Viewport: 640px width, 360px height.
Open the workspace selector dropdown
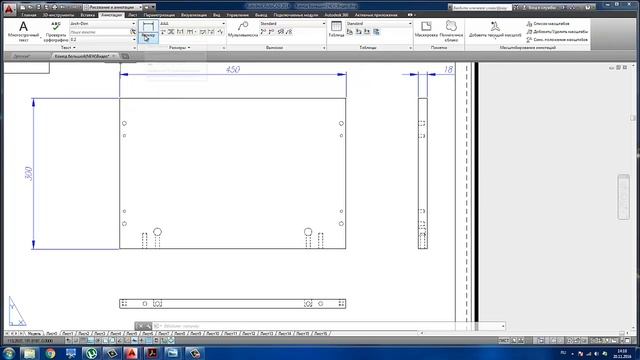point(113,7)
